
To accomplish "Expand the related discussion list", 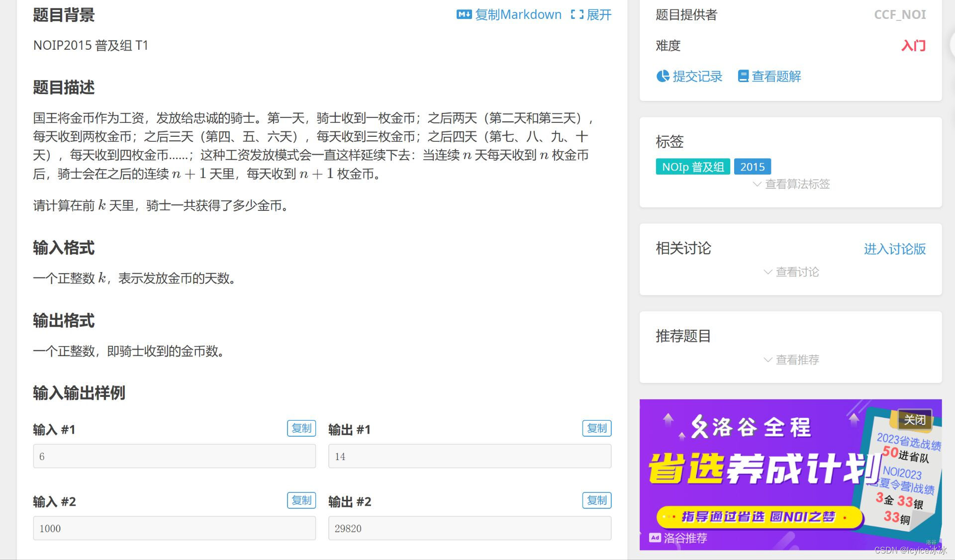I will 791,272.
